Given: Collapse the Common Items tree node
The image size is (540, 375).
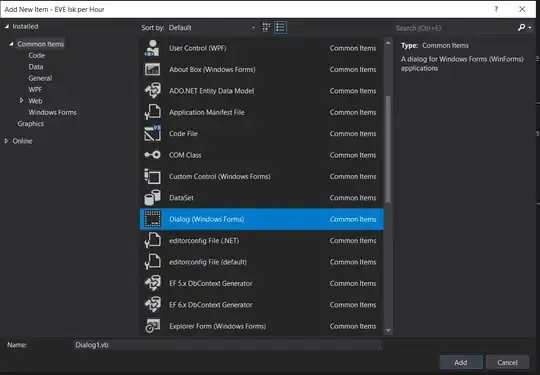Looking at the screenshot, I should [11, 44].
